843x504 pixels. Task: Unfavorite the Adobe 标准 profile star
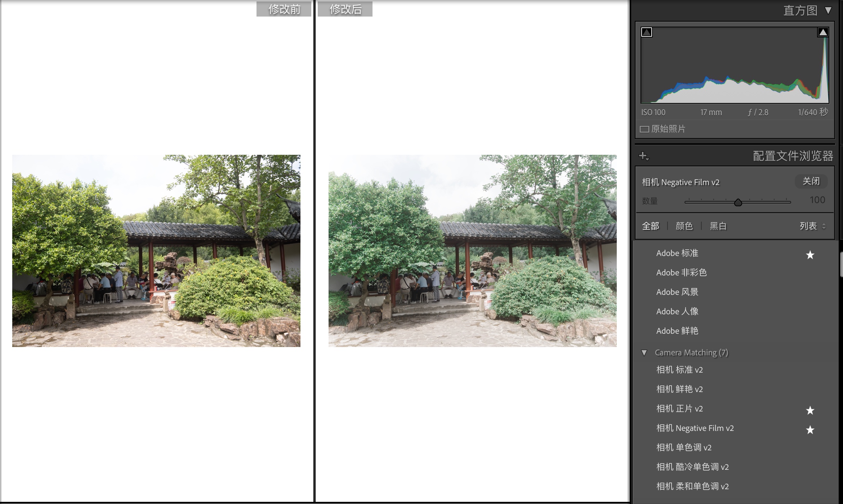810,255
